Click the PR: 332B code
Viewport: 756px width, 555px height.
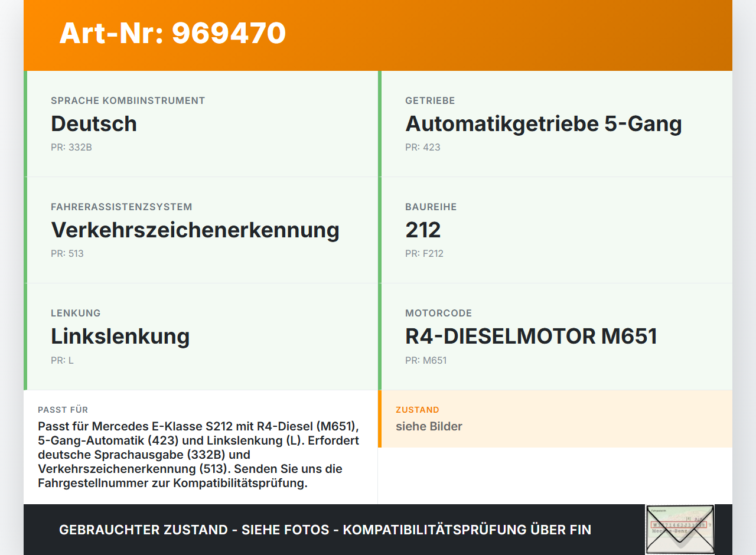(x=71, y=147)
